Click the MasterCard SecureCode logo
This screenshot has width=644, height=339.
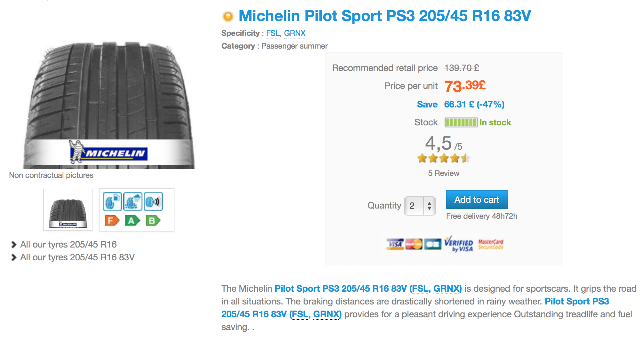(491, 244)
